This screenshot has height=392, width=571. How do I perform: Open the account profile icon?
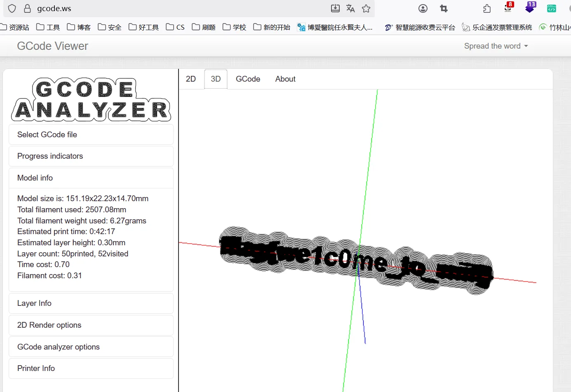click(x=423, y=8)
